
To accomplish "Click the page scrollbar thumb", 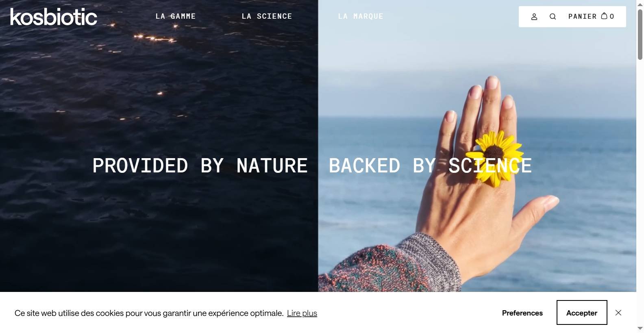I will (640, 35).
